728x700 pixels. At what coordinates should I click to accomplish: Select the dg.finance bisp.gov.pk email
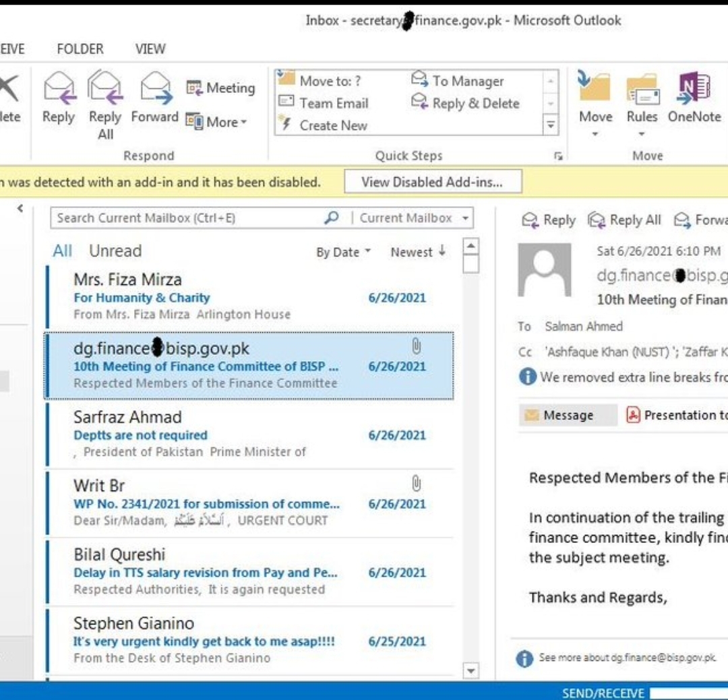(x=250, y=365)
